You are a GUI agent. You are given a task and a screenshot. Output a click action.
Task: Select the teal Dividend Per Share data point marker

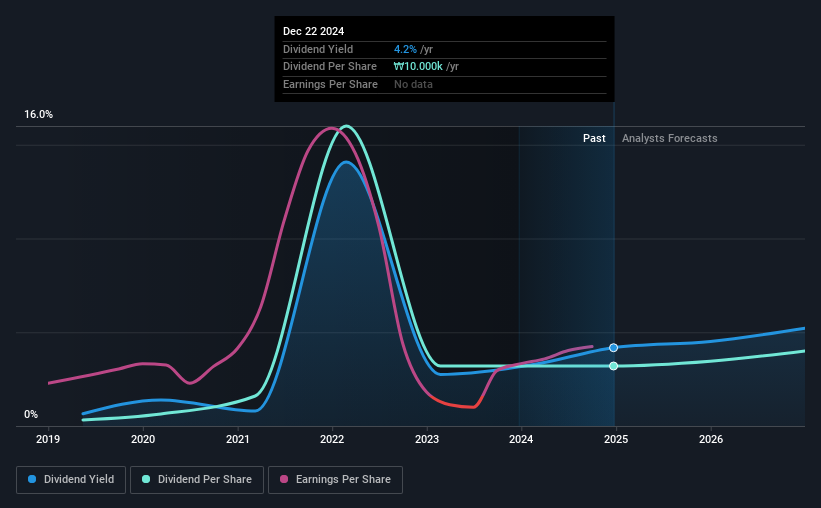coord(614,366)
